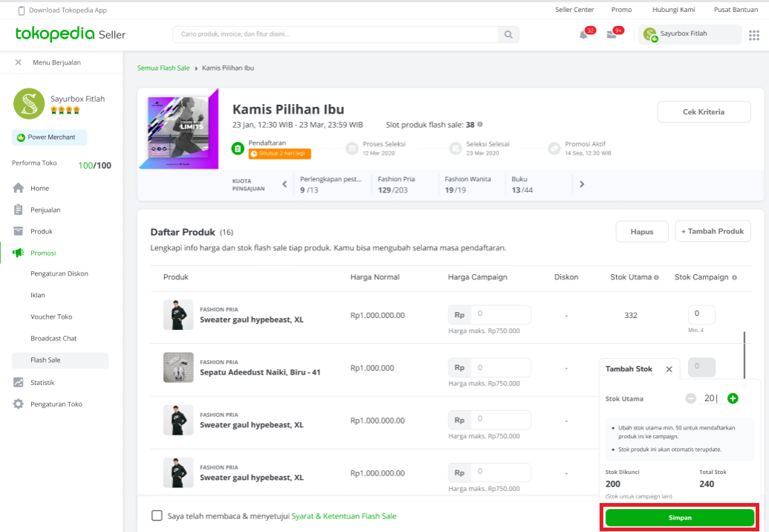Check the Flash Sale terms agreement checkbox
This screenshot has width=769, height=532.
[x=156, y=514]
